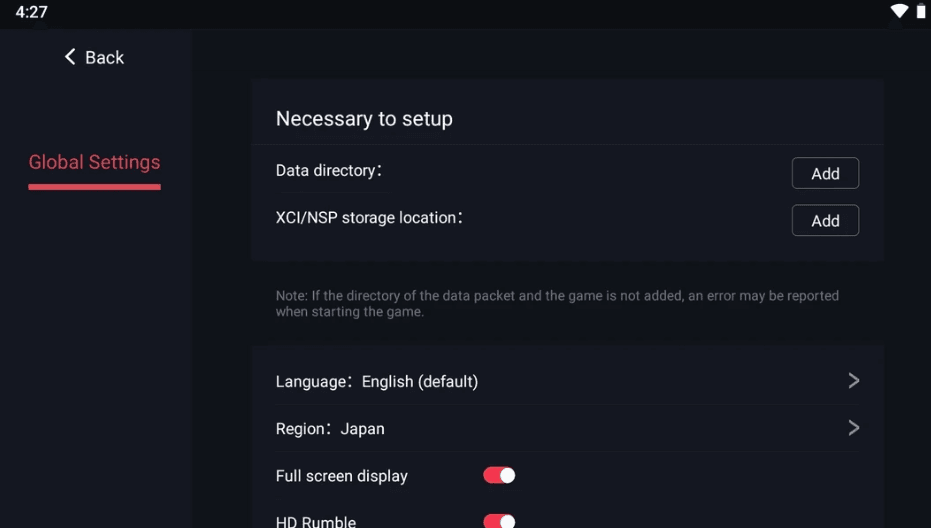Screen dimensions: 932x529
Task: Add a Data directory
Action: click(x=825, y=173)
